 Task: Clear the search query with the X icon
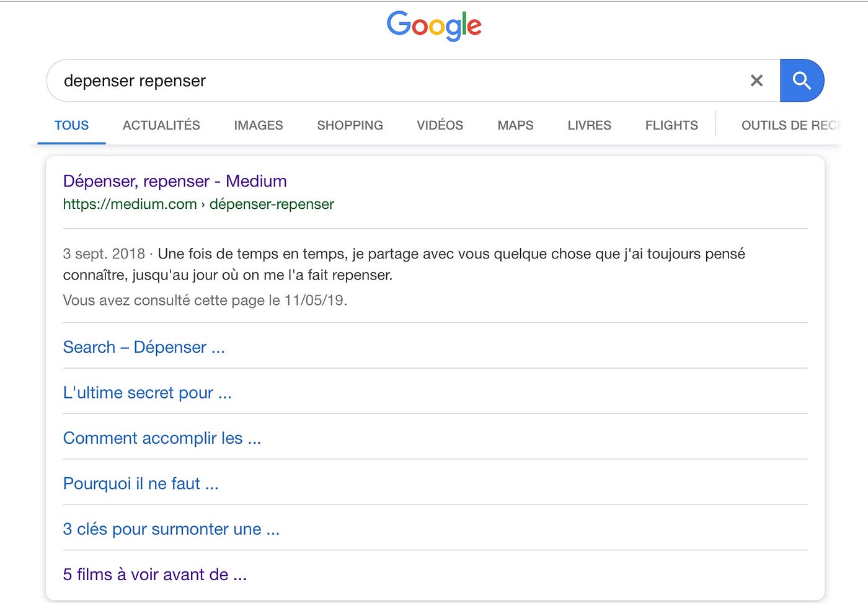click(x=756, y=81)
